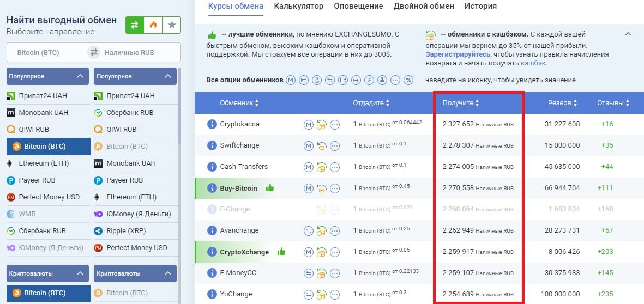Click the M manual-mode option icon in legend
The width and height of the screenshot is (644, 304).
coord(291,81)
